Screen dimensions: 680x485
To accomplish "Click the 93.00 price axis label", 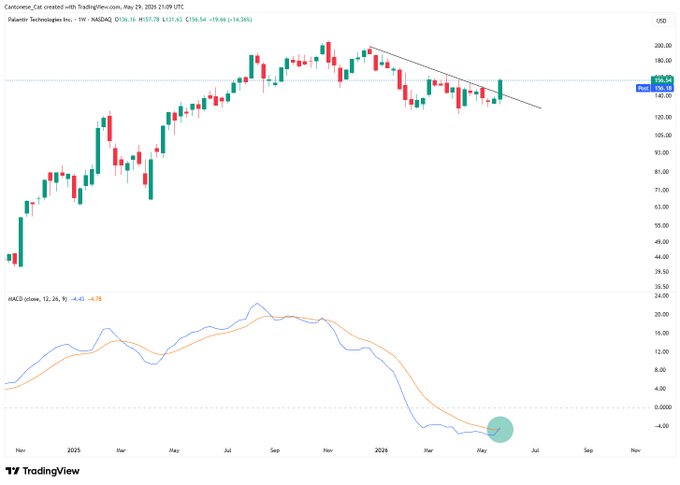I will point(664,153).
